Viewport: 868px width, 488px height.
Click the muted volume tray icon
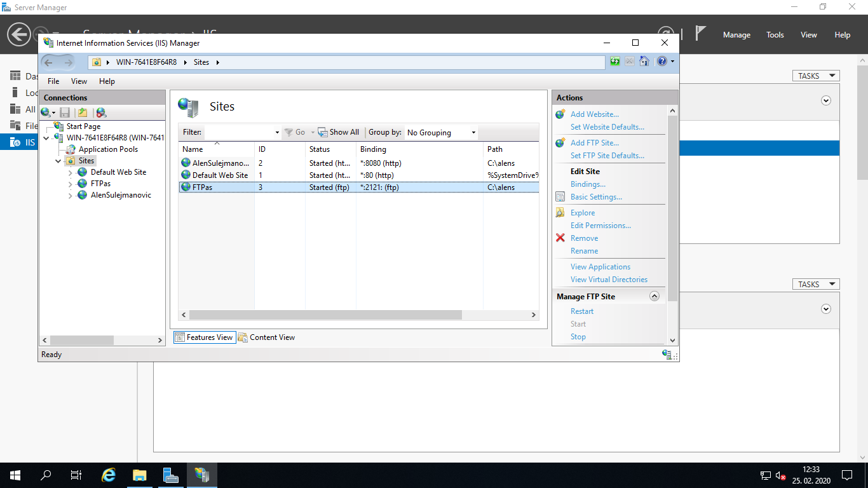coord(781,475)
